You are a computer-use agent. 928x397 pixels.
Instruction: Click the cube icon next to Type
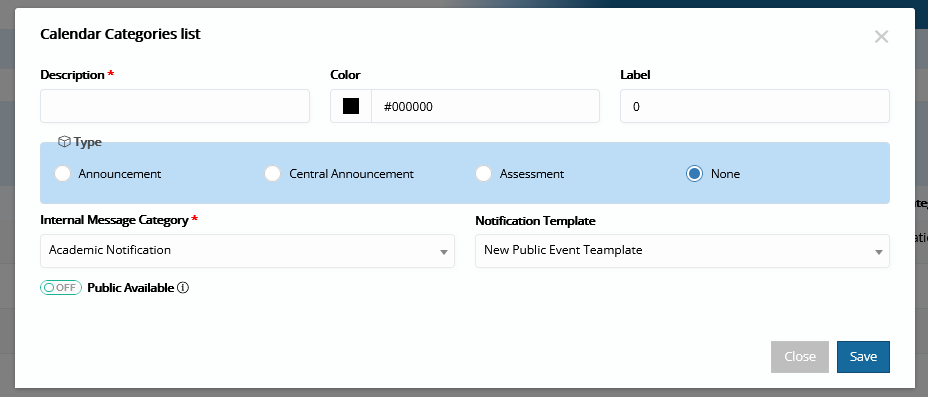(x=65, y=142)
